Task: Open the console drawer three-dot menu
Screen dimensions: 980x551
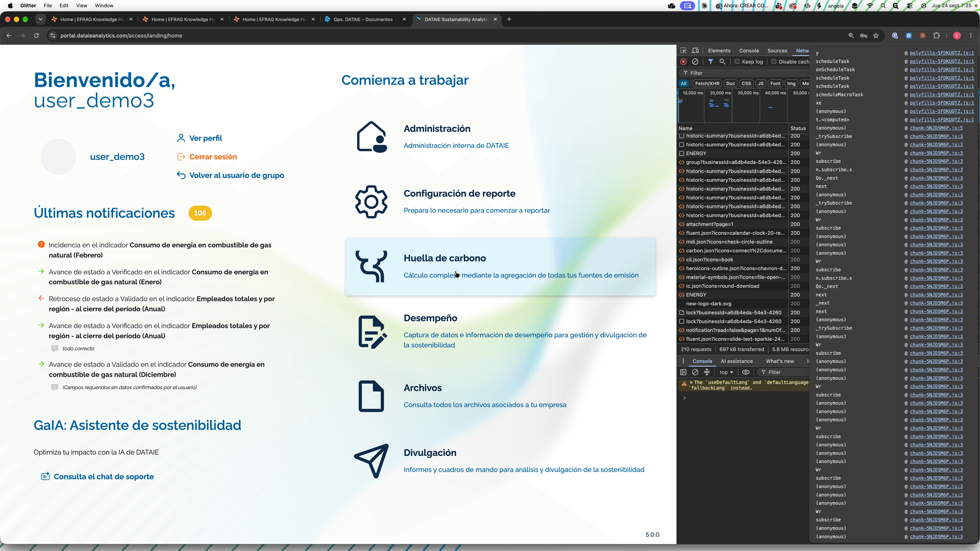Action: pos(683,361)
